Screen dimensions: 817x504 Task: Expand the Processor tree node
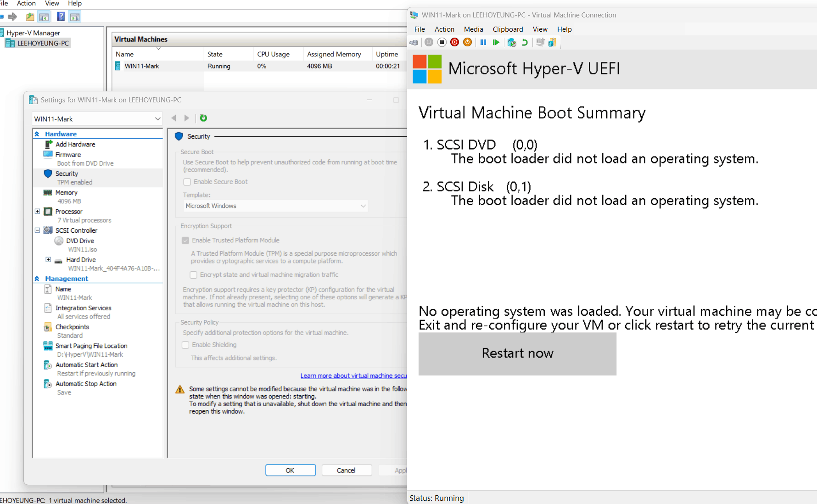[x=38, y=212]
